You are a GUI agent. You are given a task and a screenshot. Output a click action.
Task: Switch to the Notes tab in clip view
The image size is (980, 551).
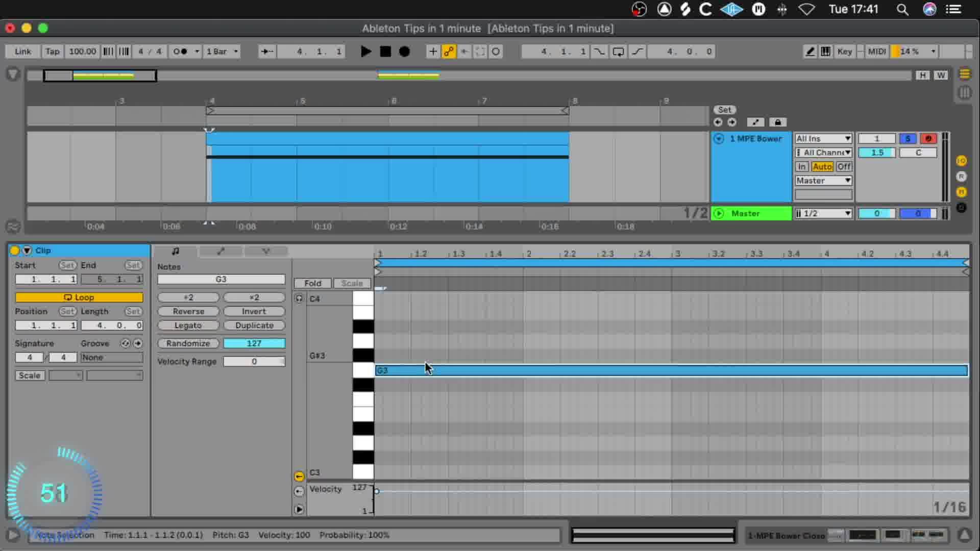coord(175,251)
